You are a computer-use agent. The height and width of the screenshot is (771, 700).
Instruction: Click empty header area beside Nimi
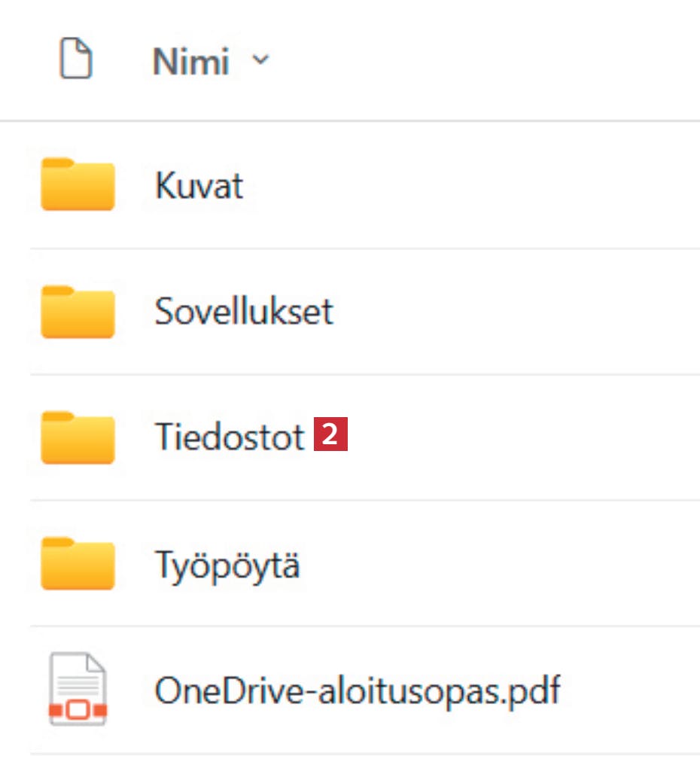pyautogui.click(x=484, y=60)
